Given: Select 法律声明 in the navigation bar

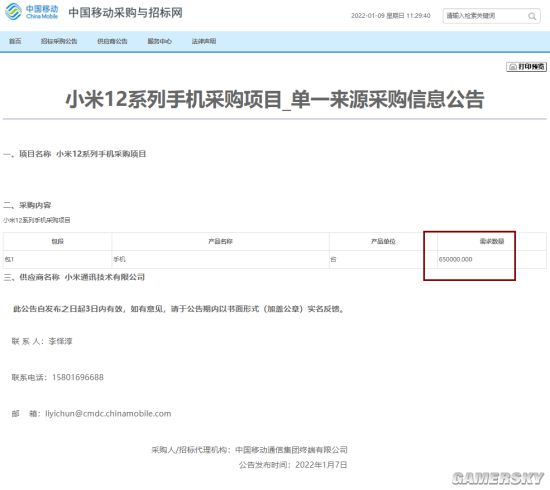Looking at the screenshot, I should (x=204, y=41).
